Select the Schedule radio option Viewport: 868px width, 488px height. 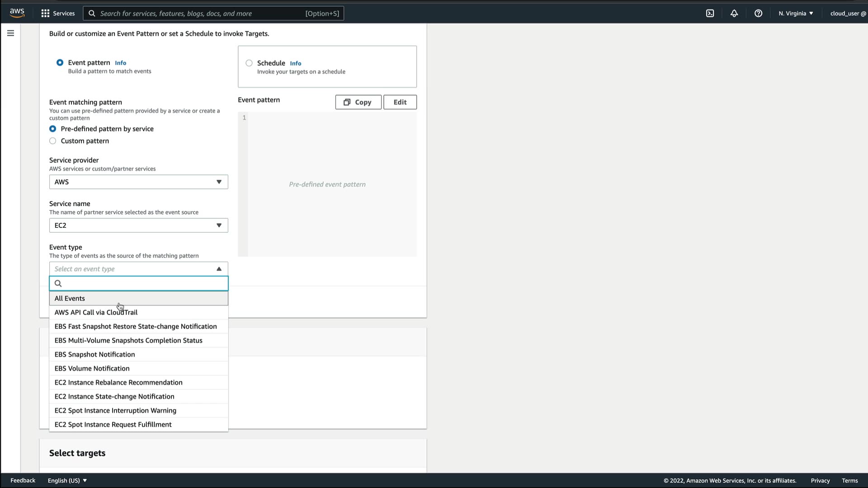coord(249,63)
